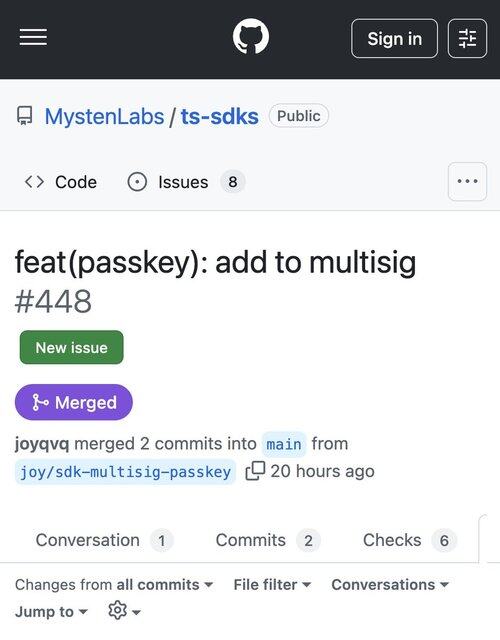Open the MystenLabs organization link
Viewport: 500px width, 640px height.
104,116
